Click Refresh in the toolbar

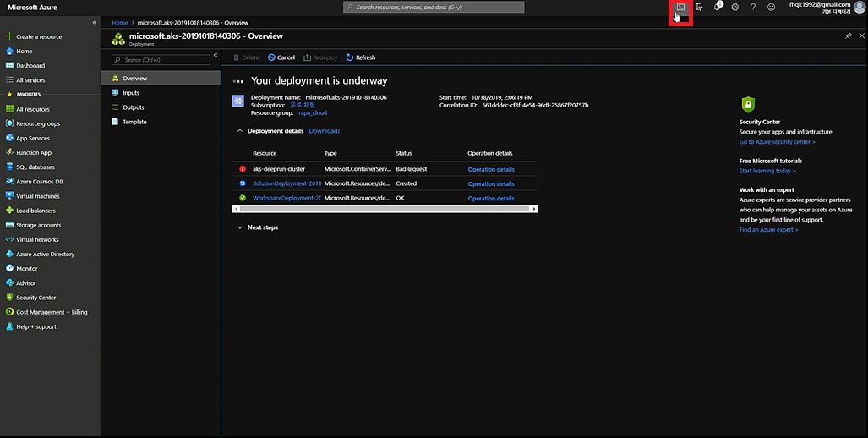pos(360,57)
